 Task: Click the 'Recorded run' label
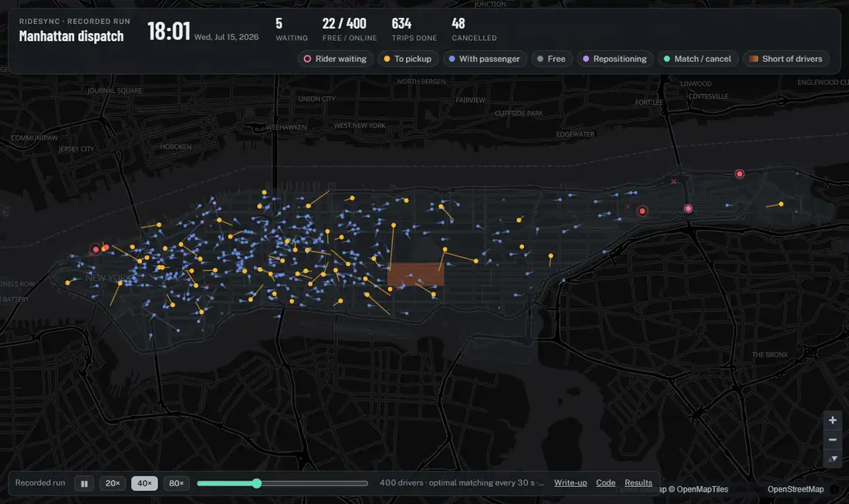pyautogui.click(x=40, y=483)
